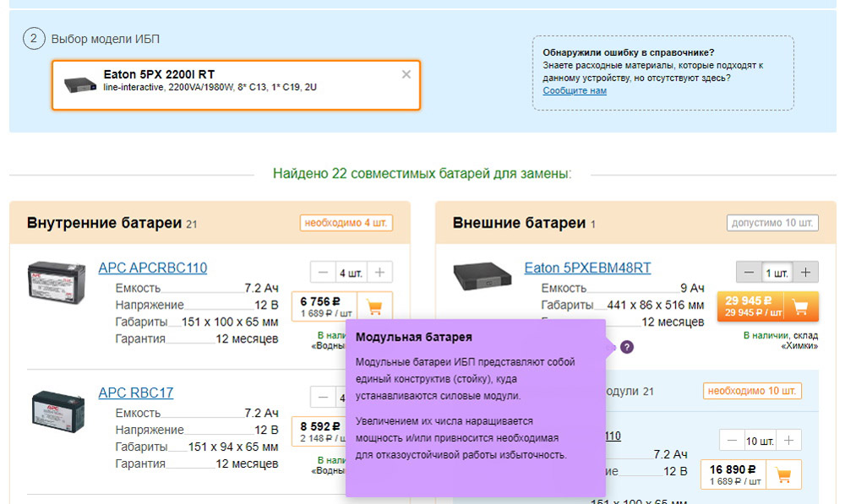
Task: Open the APC APCRBC110 product link
Action: coord(152,268)
